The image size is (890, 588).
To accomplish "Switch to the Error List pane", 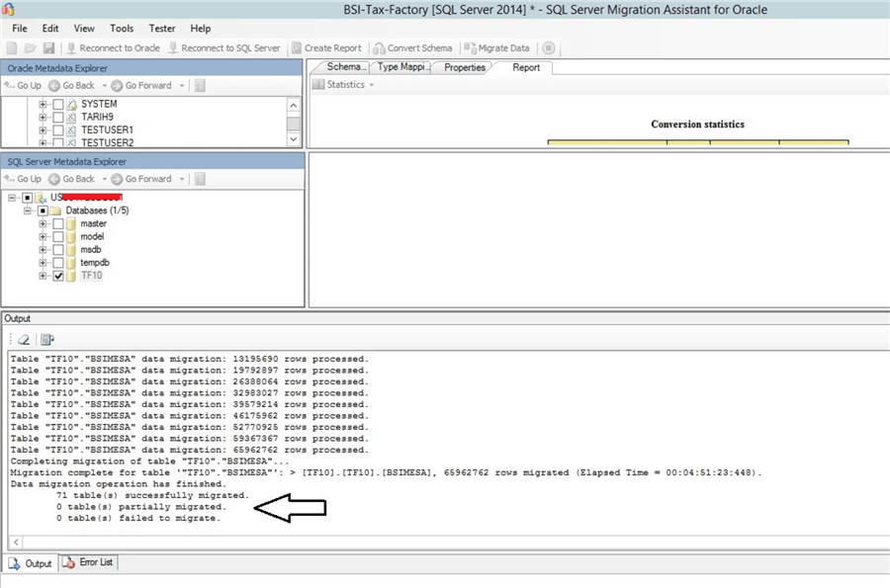I will point(88,562).
